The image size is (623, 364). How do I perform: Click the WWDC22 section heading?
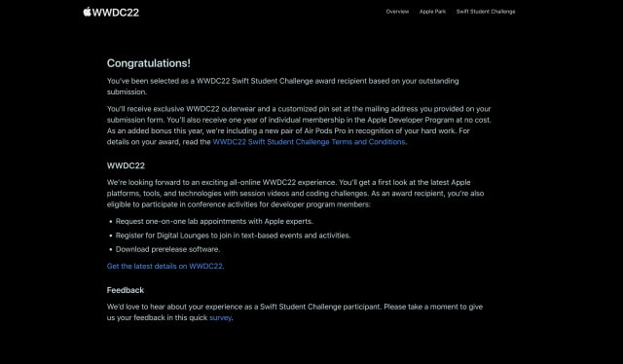click(x=126, y=165)
